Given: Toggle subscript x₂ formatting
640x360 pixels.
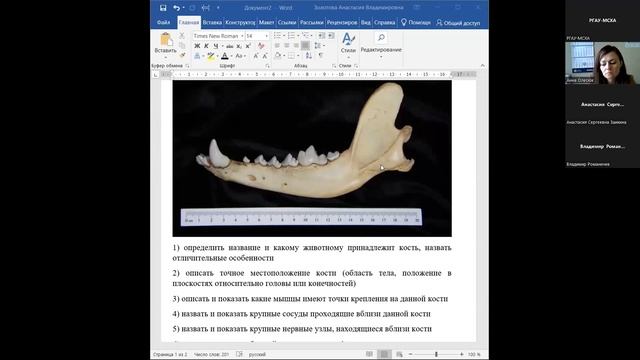Looking at the screenshot, I should (x=239, y=46).
